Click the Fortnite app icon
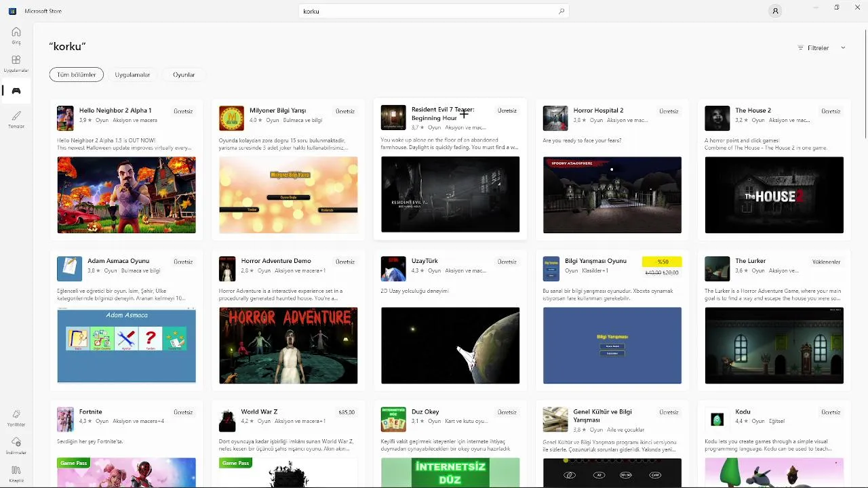 coord(65,420)
